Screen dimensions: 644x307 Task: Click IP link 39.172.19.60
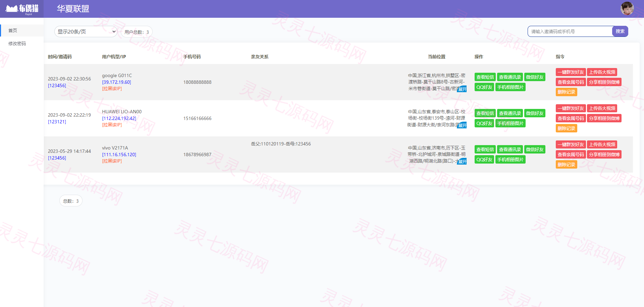pyautogui.click(x=117, y=82)
